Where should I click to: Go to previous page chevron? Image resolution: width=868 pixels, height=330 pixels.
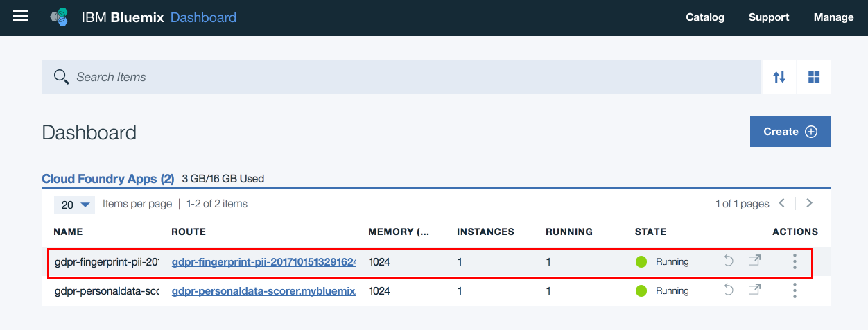tap(781, 203)
